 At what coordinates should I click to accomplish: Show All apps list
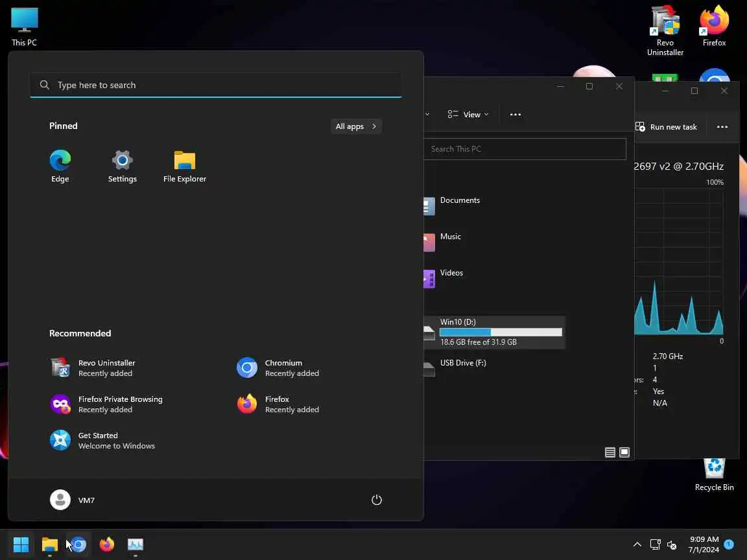point(356,126)
